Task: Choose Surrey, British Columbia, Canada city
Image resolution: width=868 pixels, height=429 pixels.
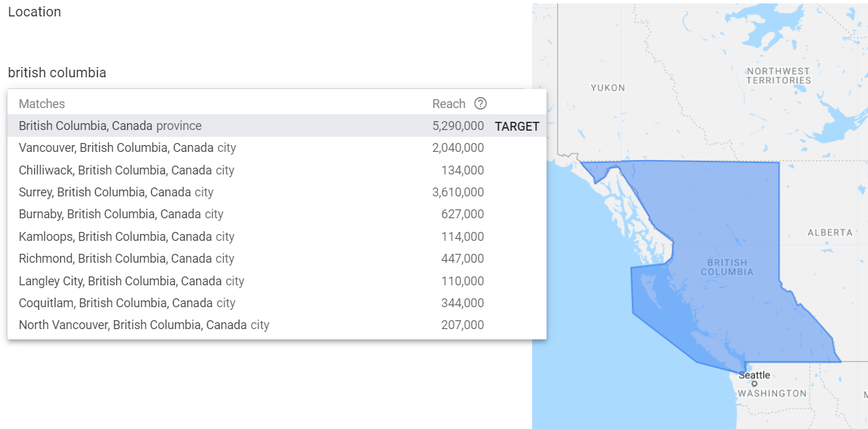Action: tap(277, 192)
